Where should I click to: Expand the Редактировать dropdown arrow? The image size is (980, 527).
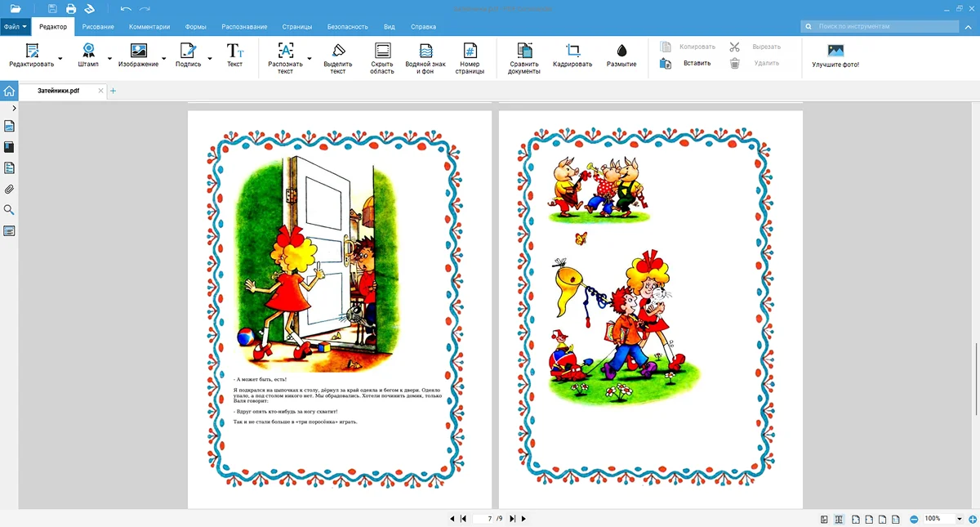(60, 59)
